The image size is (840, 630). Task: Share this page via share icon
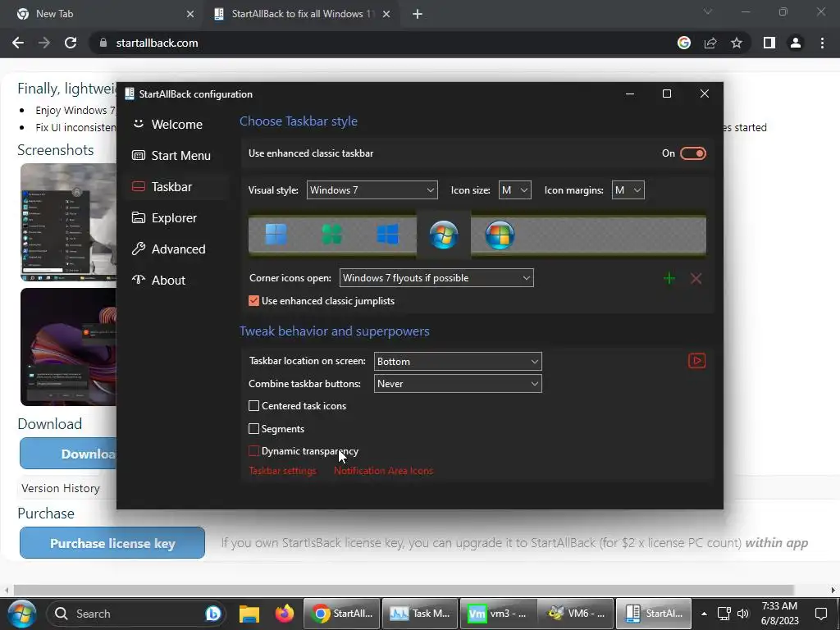click(710, 43)
